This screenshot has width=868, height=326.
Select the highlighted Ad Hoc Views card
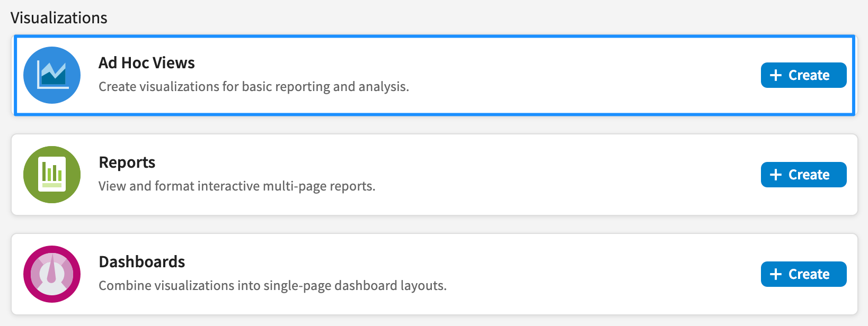coord(435,75)
